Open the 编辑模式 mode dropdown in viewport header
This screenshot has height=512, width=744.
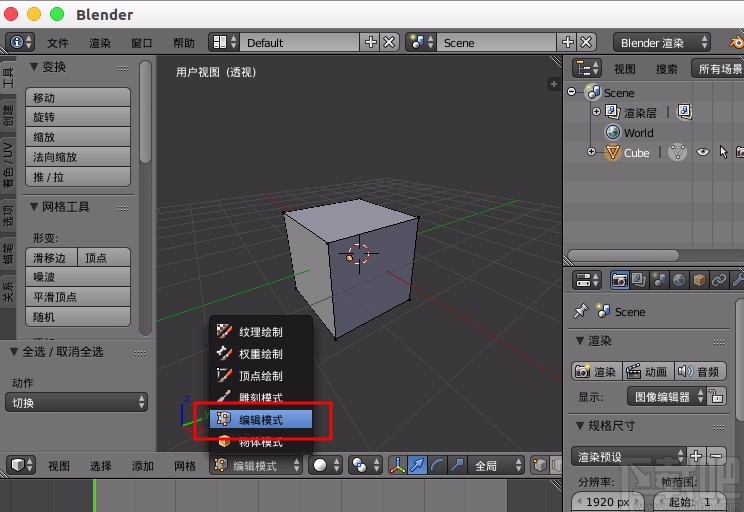pos(256,465)
